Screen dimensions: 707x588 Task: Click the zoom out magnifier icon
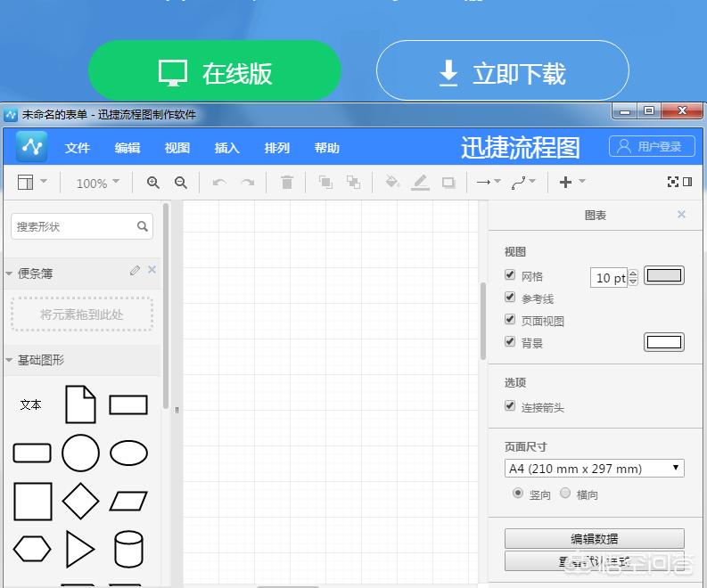(x=181, y=183)
